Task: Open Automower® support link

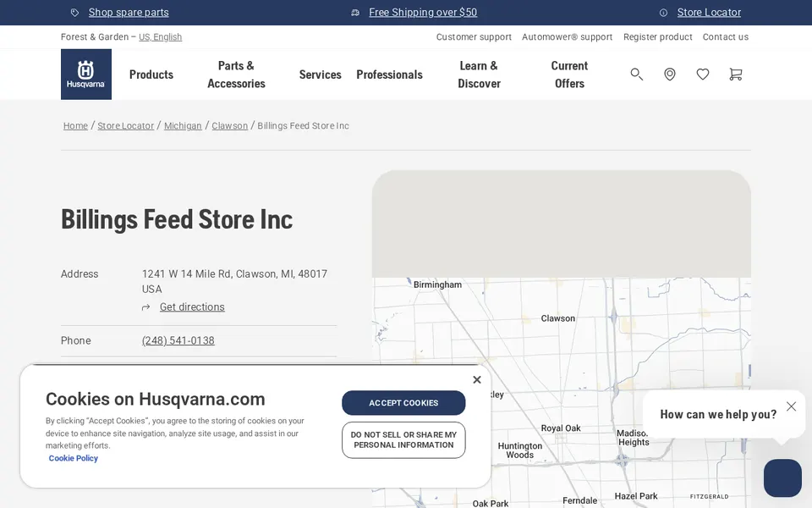Action: [567, 36]
